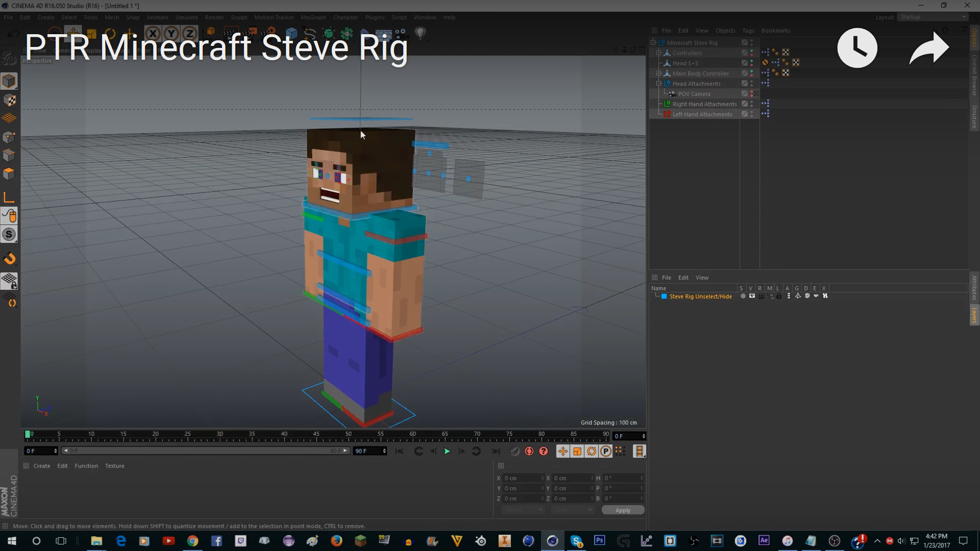Screen dimensions: 980x551
Task: Click the Steve Rig layer color swatch
Action: [x=664, y=296]
